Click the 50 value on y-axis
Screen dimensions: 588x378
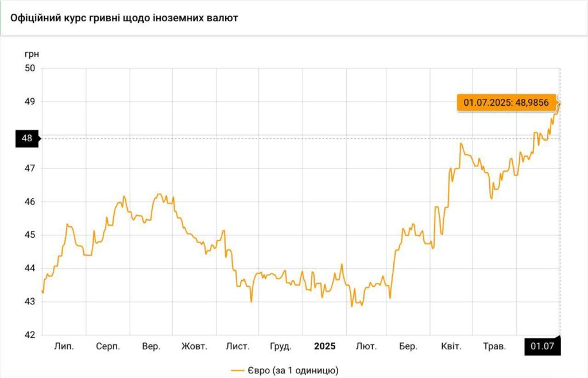point(30,68)
